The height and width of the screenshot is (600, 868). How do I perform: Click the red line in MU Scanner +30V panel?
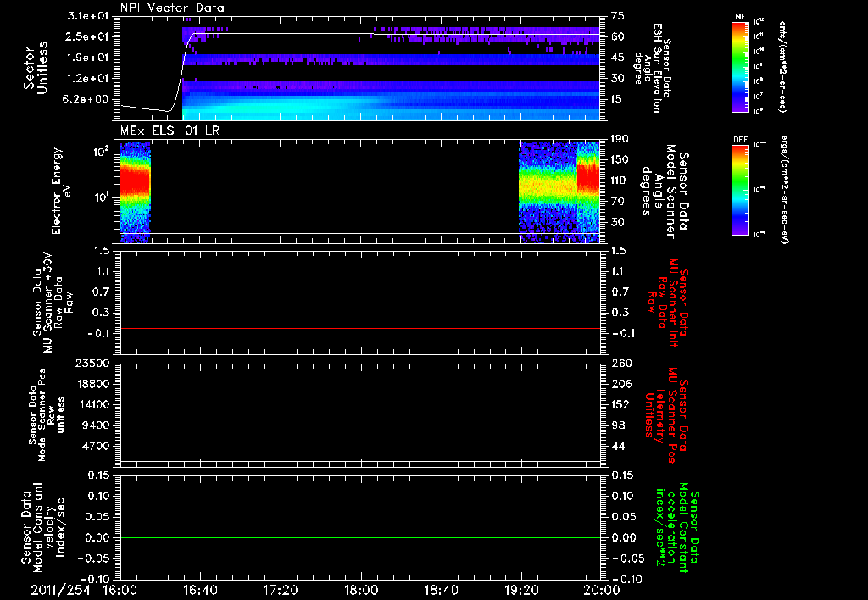tap(359, 328)
